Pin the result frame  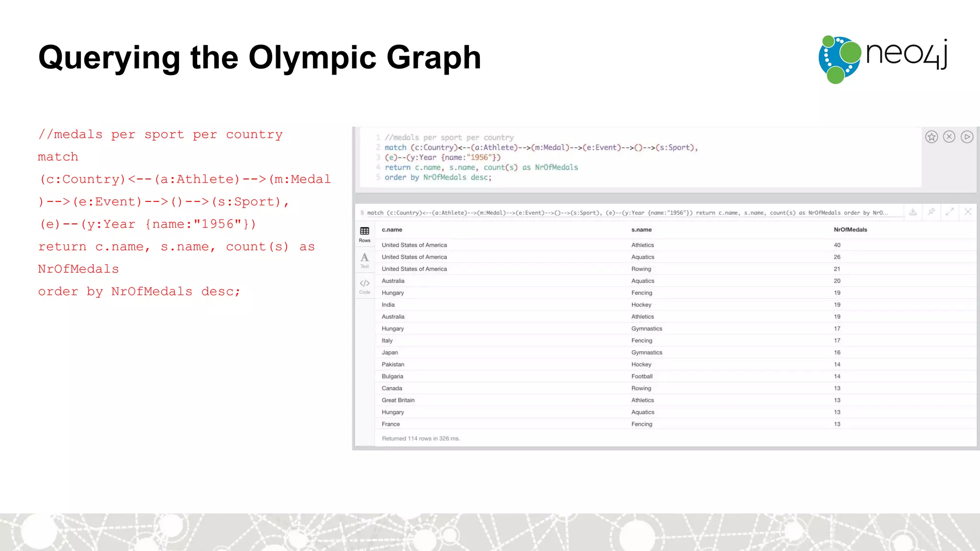click(x=931, y=212)
